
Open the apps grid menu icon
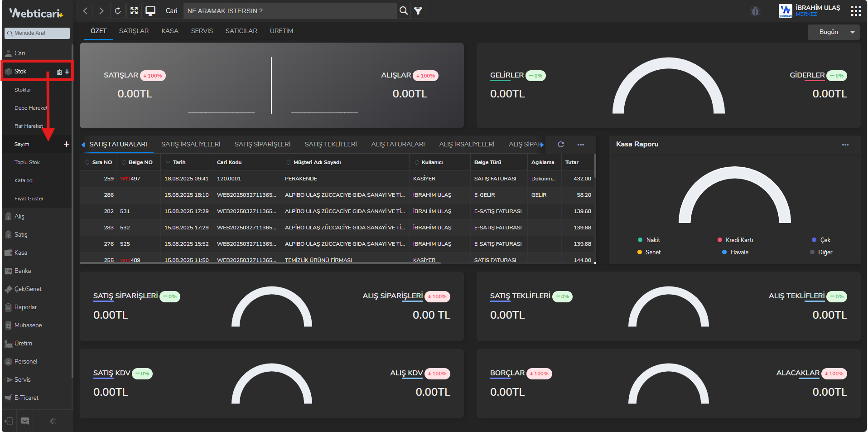(x=856, y=11)
